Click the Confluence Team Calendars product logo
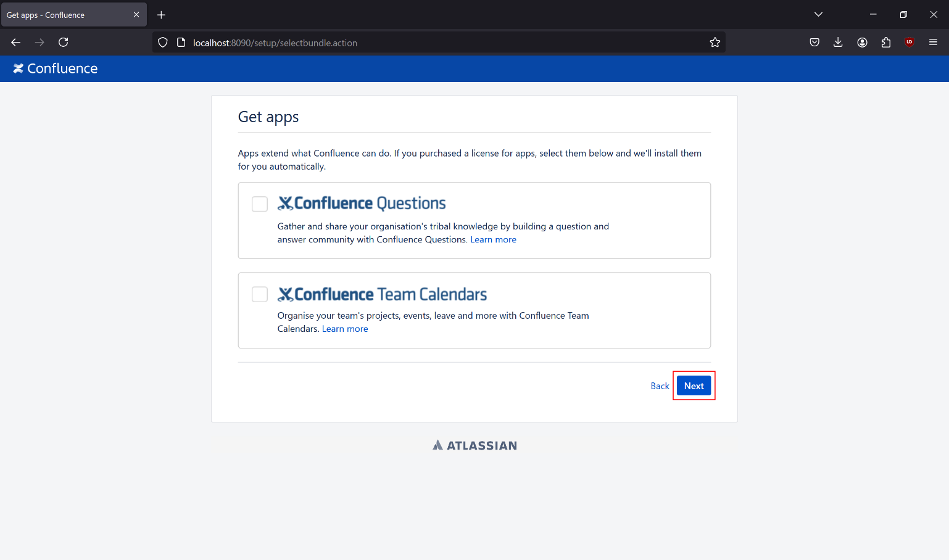949x560 pixels. coord(382,294)
